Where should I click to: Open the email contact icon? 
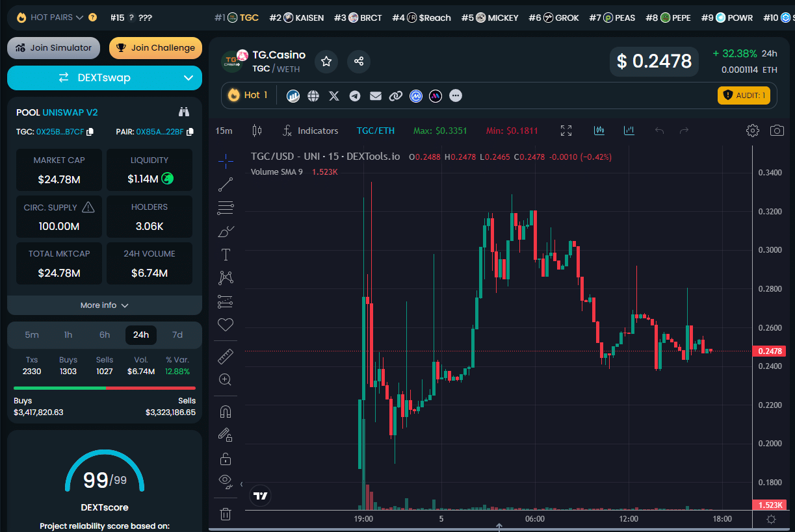[x=376, y=95]
